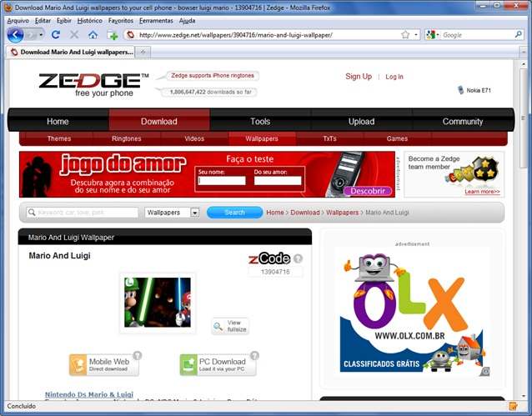Image resolution: width=532 pixels, height=416 pixels.
Task: Click the zCode help question mark icon
Action: (x=298, y=258)
